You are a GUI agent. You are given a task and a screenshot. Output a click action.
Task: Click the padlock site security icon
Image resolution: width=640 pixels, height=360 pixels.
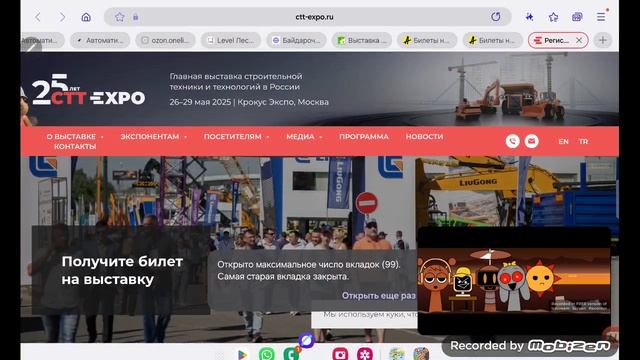coord(136,17)
